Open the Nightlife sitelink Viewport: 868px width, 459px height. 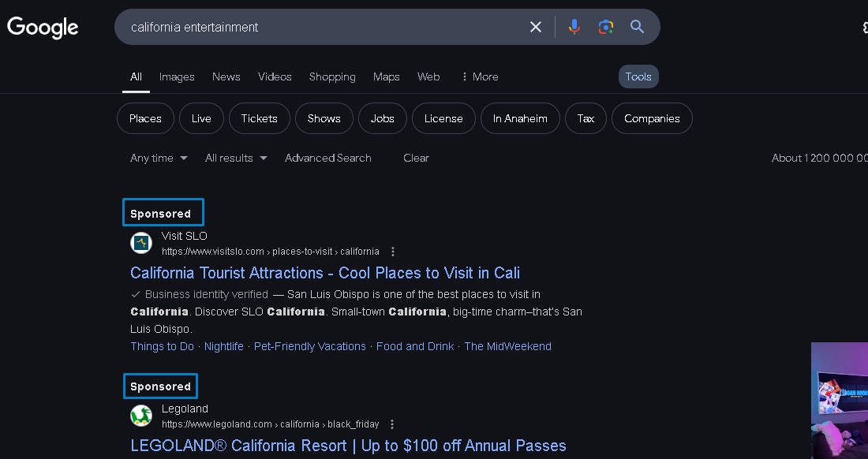click(223, 347)
